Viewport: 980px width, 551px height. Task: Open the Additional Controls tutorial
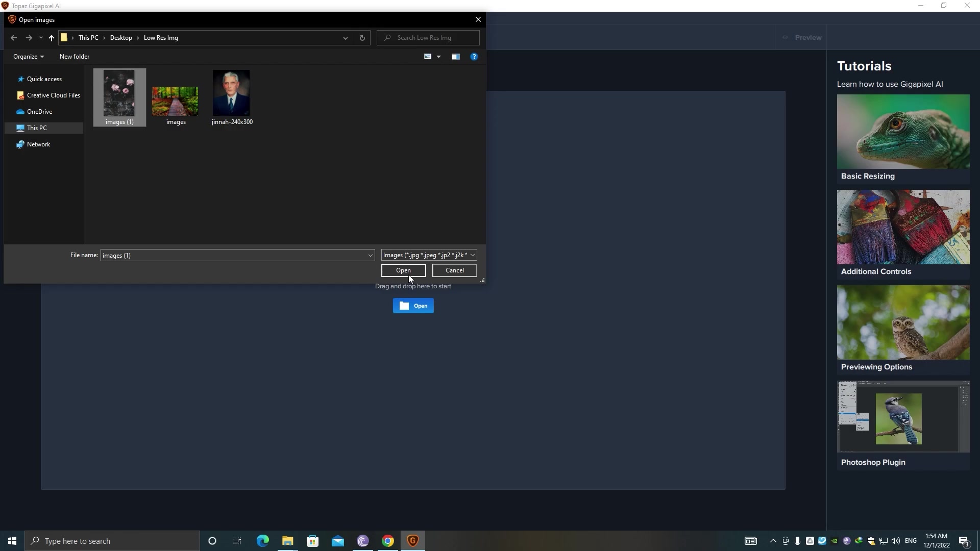(x=903, y=234)
